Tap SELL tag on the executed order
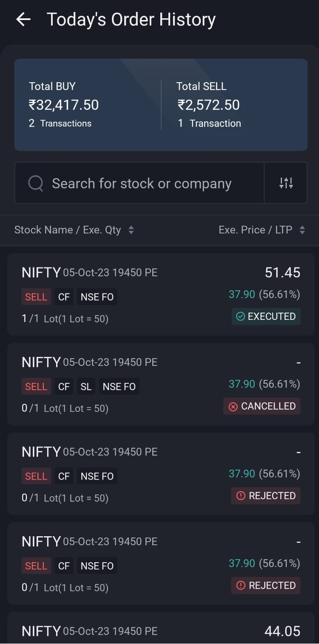The height and width of the screenshot is (644, 319). pyautogui.click(x=36, y=297)
